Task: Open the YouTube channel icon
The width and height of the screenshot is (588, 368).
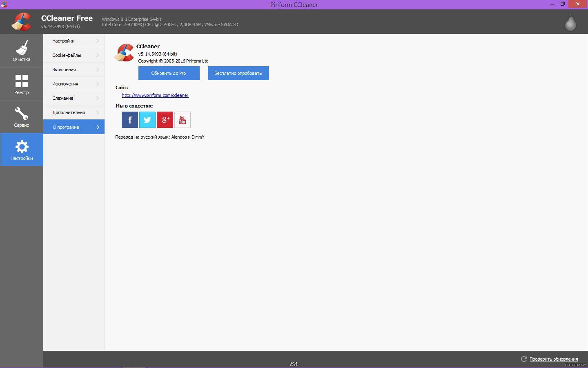Action: tap(183, 120)
